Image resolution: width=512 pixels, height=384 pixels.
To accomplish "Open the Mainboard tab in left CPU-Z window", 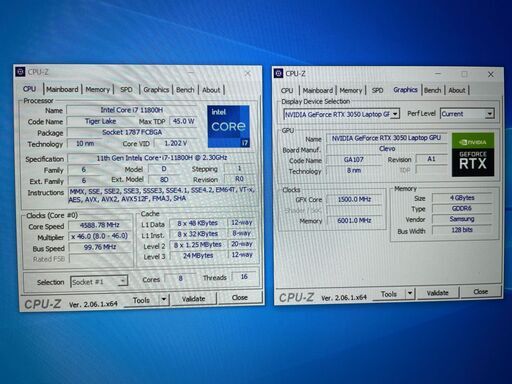I will pyautogui.click(x=62, y=89).
